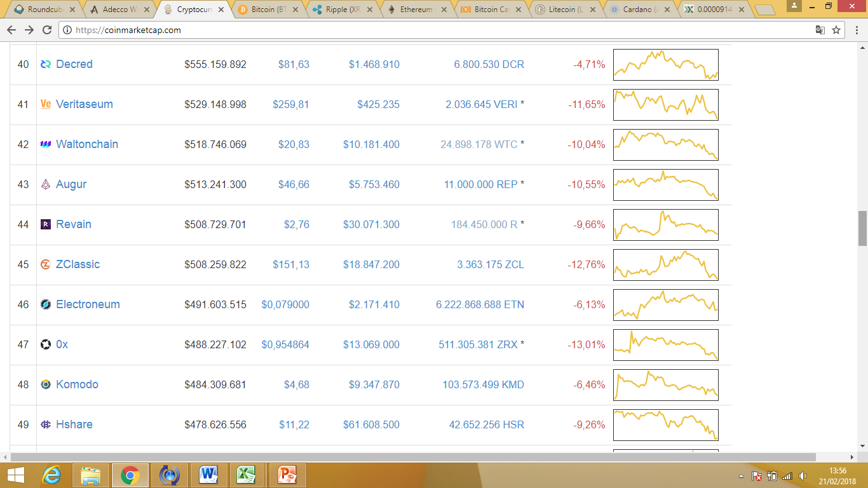868x488 pixels.
Task: Open Chrome's three-dot menu
Action: coord(855,30)
